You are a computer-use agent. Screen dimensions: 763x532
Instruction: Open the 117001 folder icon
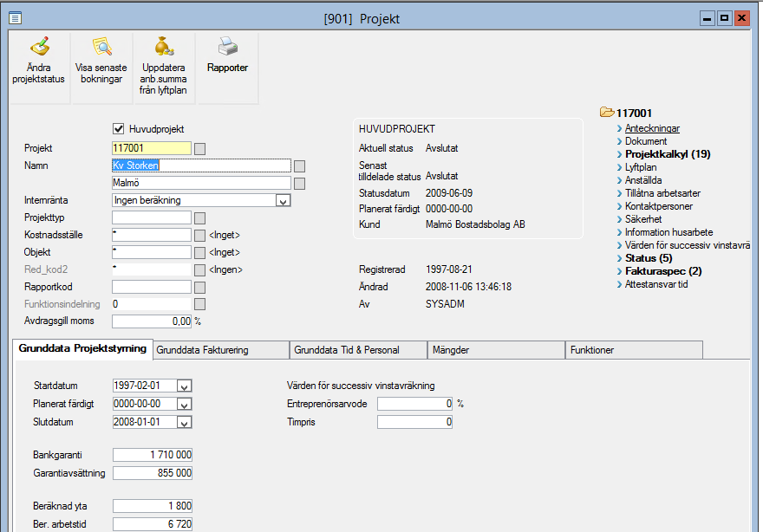pos(607,113)
